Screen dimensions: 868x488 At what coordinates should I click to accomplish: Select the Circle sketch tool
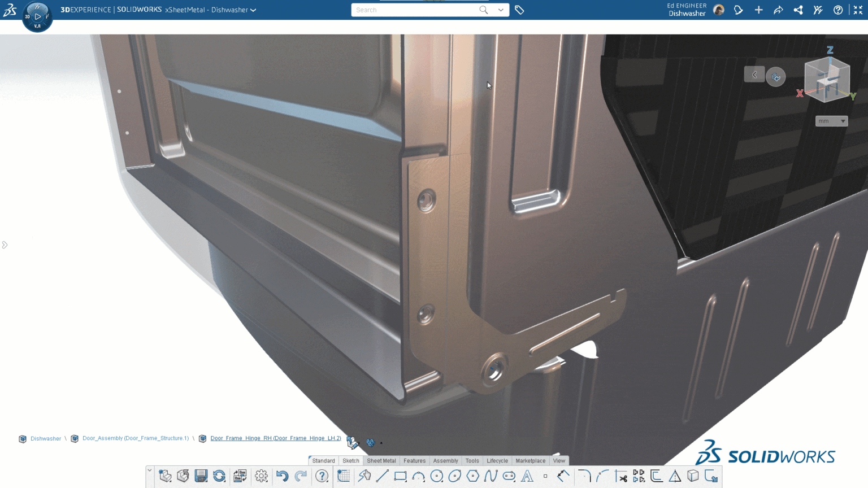436,476
